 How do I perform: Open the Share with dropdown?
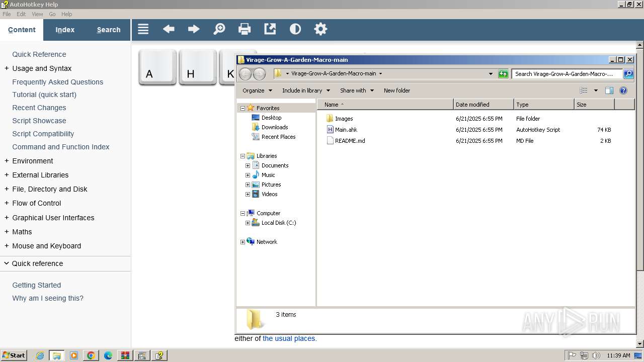pos(357,90)
